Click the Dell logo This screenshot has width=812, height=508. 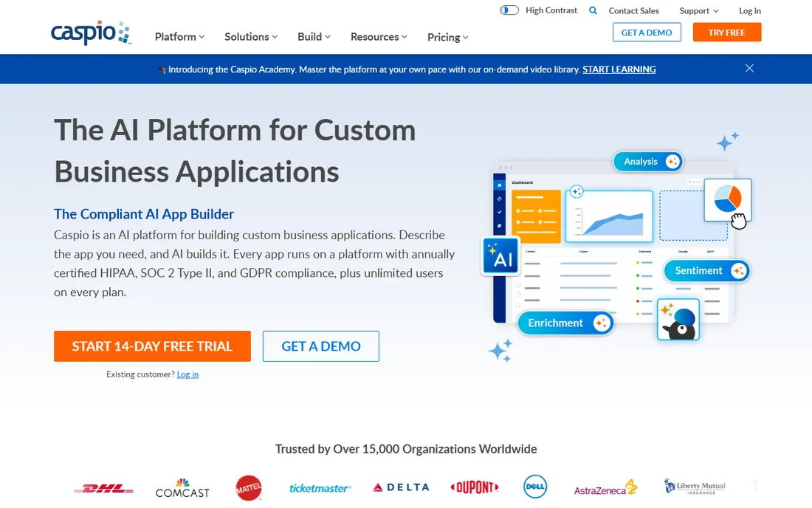(535, 487)
